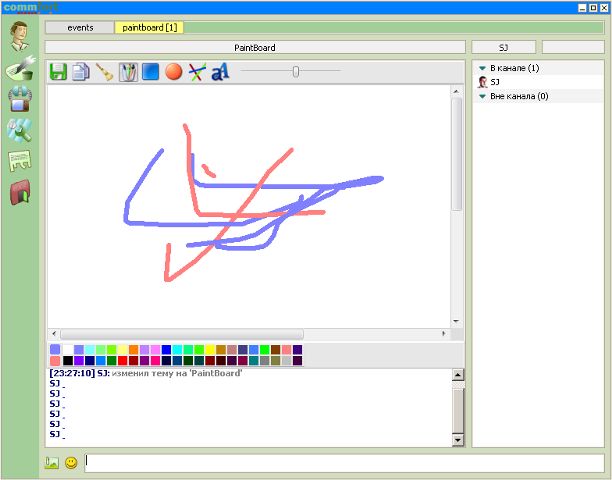Click the user profile avatar in sidebar
Viewport: 612px width, 480px height.
[19, 35]
